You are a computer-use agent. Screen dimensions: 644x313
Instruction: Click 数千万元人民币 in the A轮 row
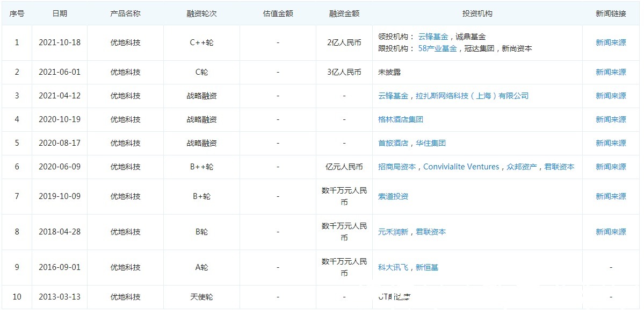point(344,267)
